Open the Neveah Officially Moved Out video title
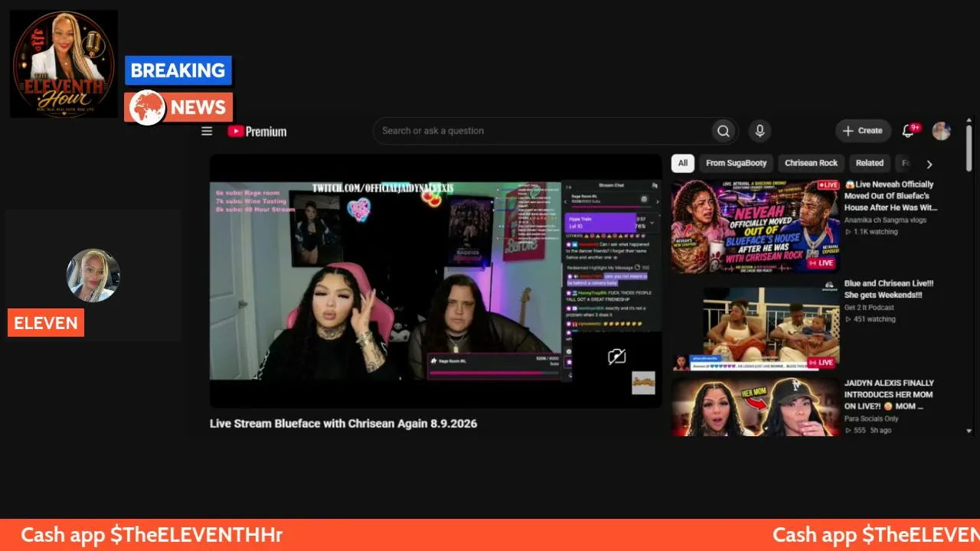This screenshot has height=551, width=980. [x=890, y=195]
